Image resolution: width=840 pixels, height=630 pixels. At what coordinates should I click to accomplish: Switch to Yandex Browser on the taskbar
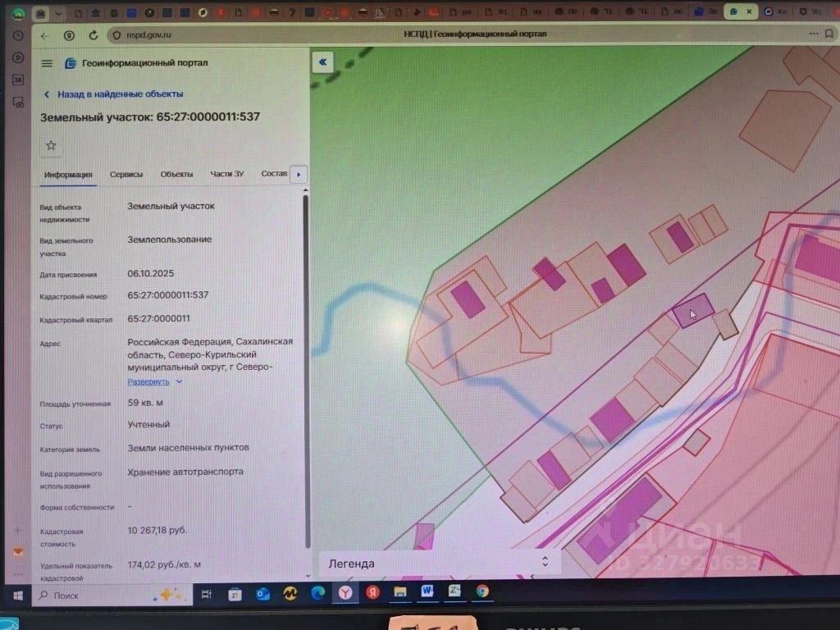click(345, 592)
